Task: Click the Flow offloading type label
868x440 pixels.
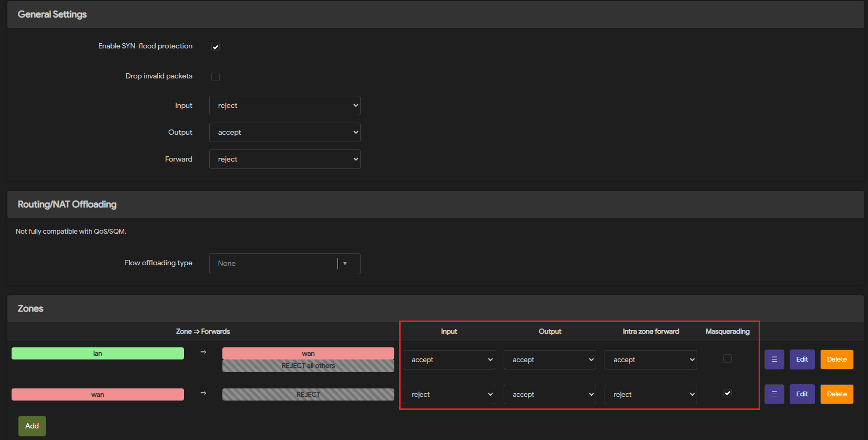Action: 158,263
